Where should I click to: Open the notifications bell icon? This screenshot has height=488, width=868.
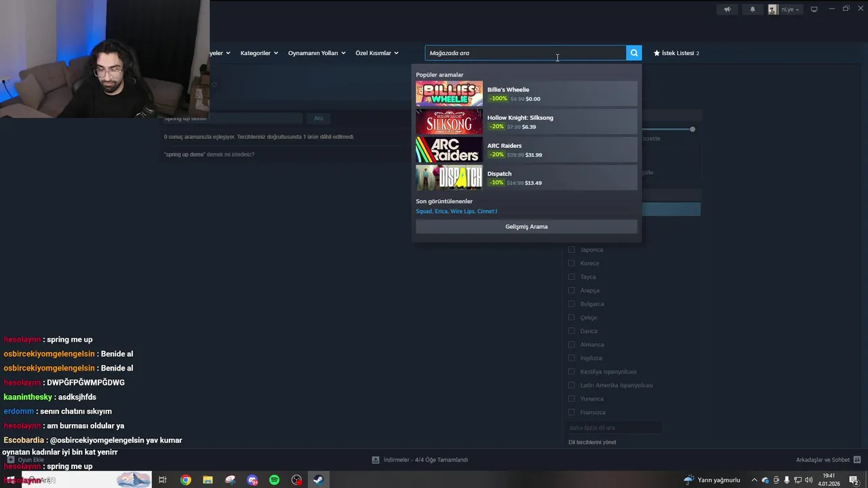752,9
